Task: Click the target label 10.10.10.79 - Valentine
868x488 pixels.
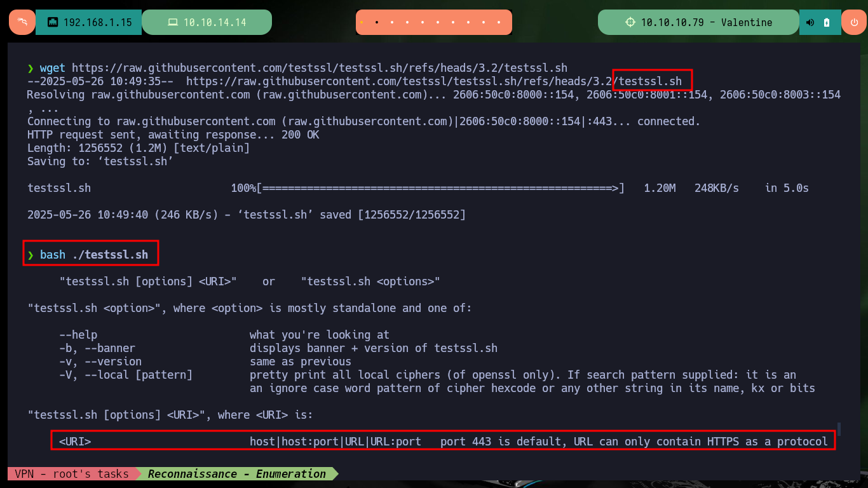Action: click(707, 22)
